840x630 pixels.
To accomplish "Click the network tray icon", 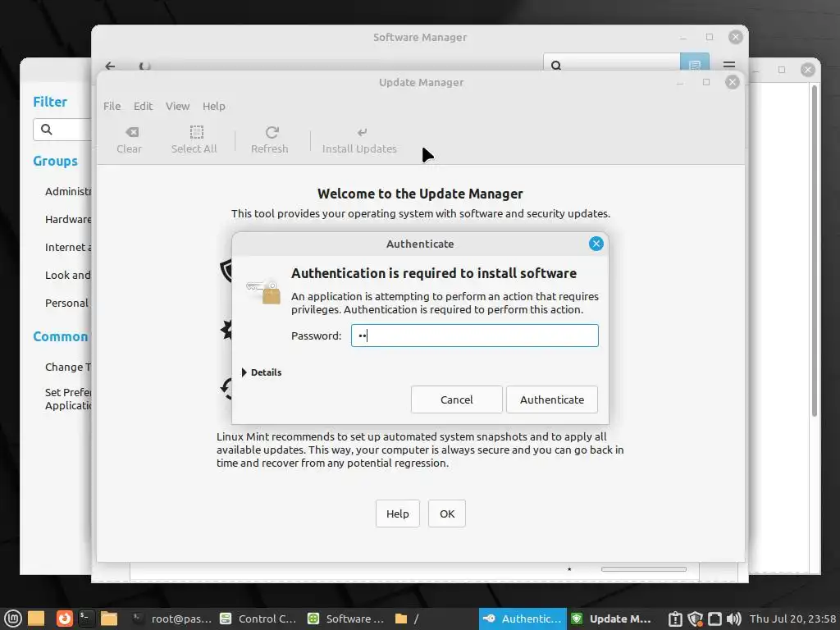I will (x=714, y=619).
